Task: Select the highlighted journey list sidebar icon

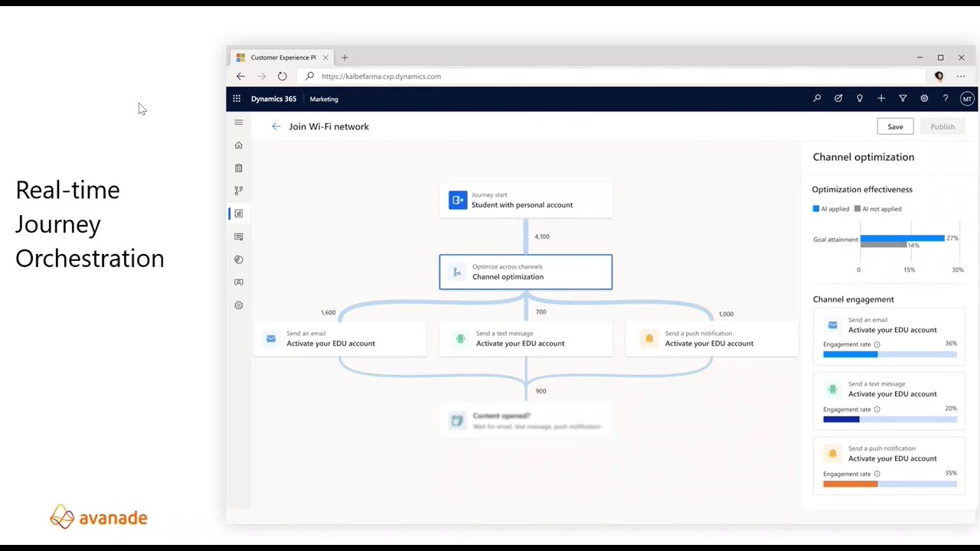Action: (x=239, y=214)
